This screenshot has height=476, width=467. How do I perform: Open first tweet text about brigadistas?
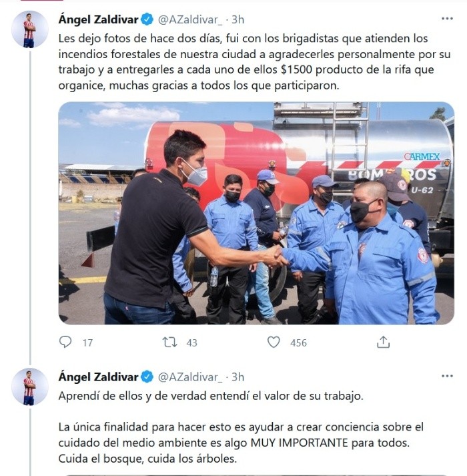tap(254, 62)
